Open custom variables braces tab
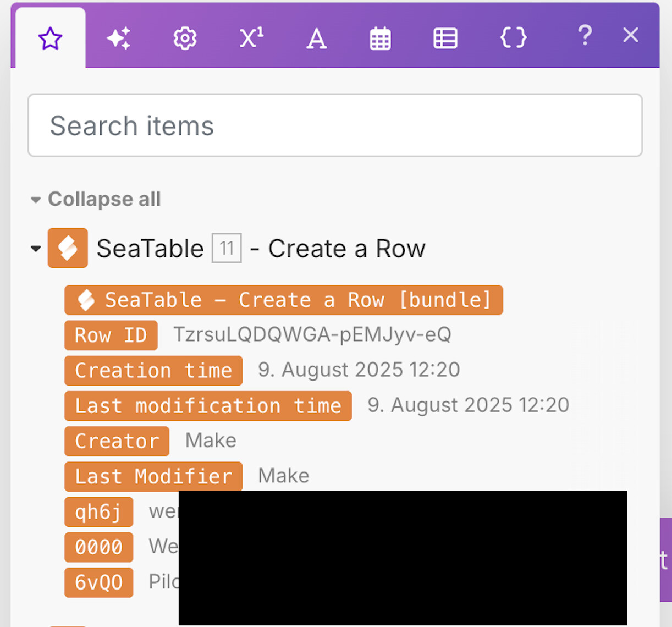This screenshot has width=672, height=627. click(x=513, y=38)
